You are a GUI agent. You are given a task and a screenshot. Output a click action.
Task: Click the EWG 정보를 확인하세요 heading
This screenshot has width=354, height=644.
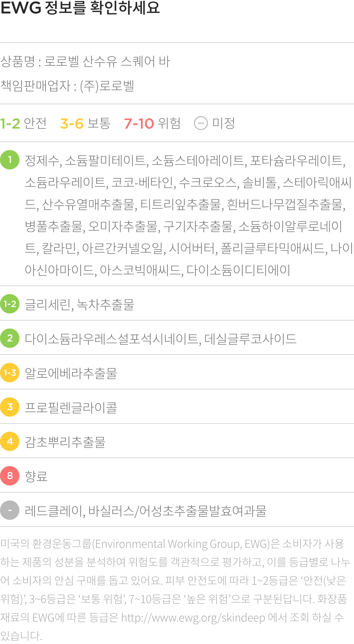80,7
